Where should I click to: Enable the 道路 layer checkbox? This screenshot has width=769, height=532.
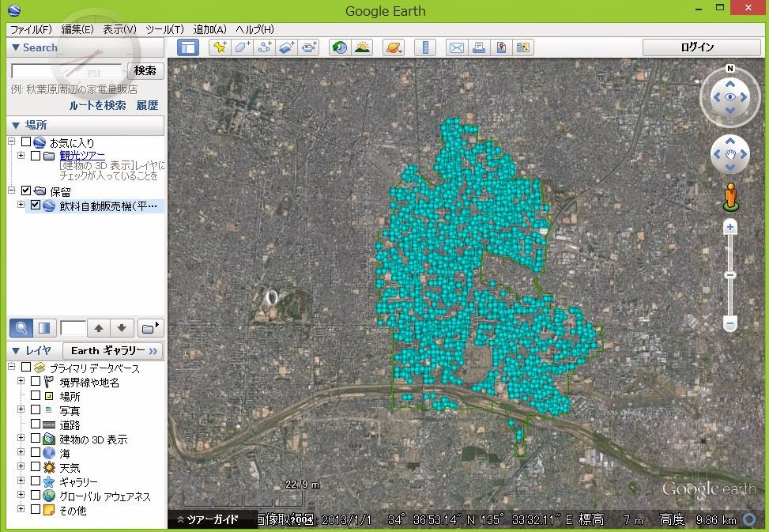pos(36,424)
